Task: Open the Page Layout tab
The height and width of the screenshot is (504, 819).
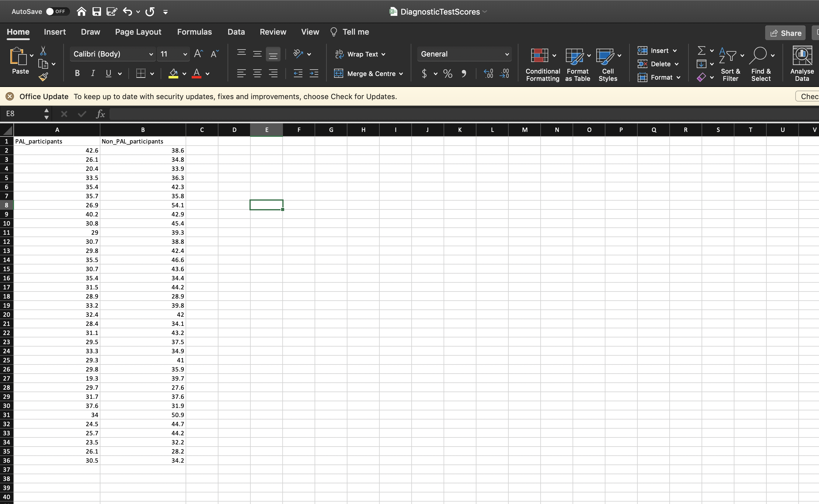Action: coord(138,32)
